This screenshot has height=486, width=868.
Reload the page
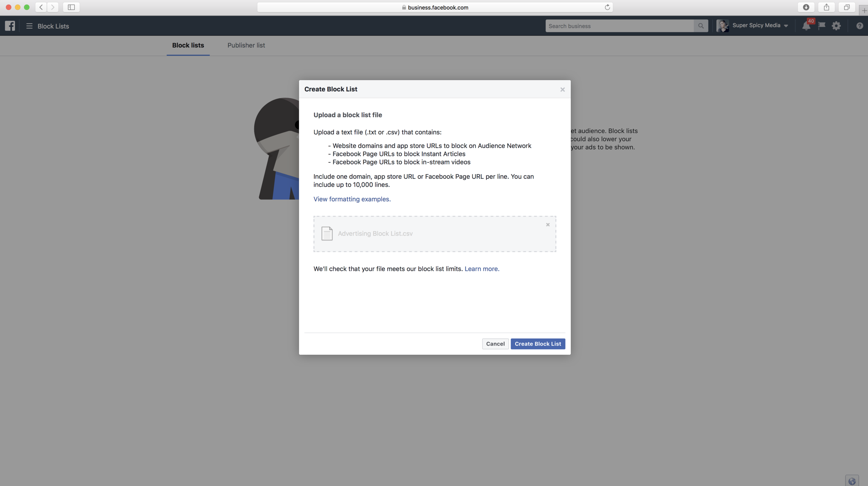[x=607, y=7]
